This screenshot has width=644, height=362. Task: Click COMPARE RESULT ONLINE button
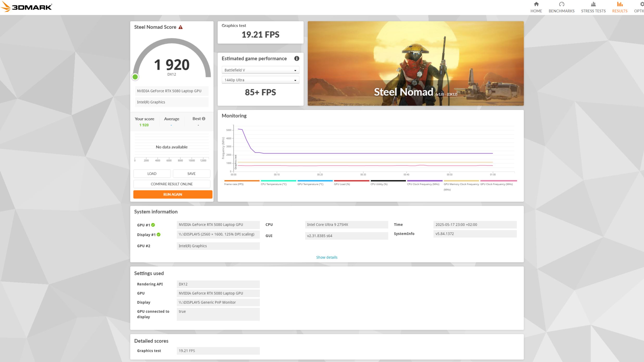[172, 184]
